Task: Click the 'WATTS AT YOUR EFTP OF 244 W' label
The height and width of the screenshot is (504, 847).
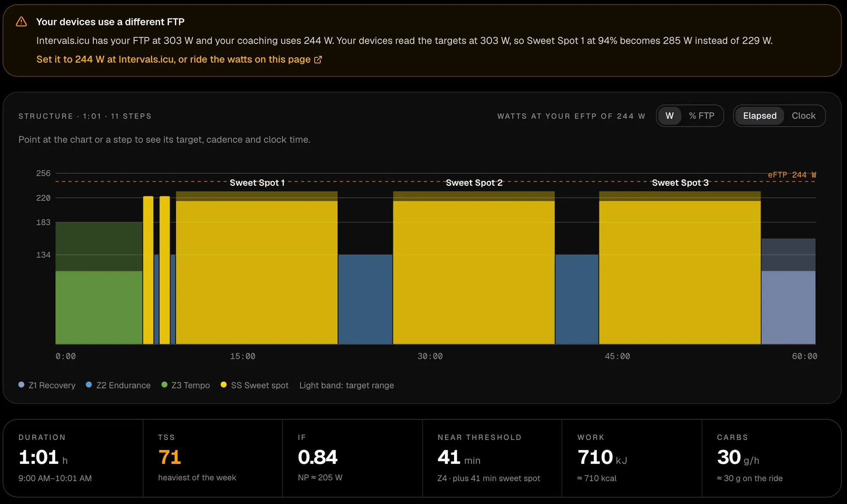Action: click(571, 116)
